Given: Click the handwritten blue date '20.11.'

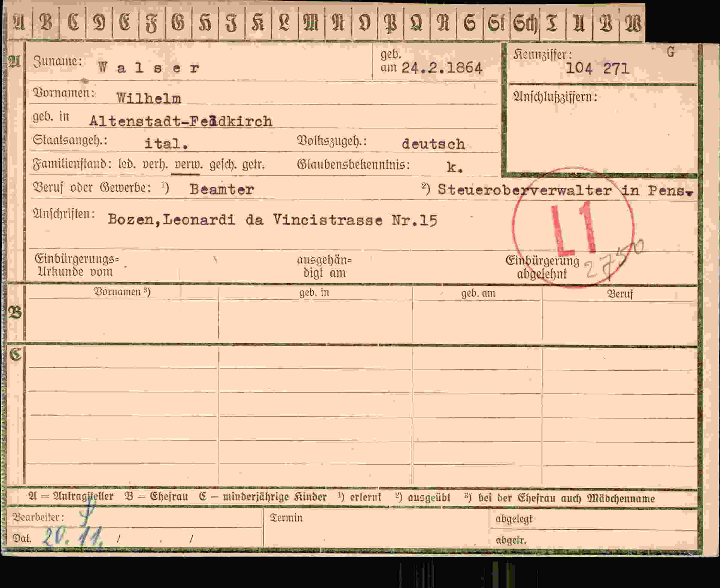Looking at the screenshot, I should click(x=72, y=537).
